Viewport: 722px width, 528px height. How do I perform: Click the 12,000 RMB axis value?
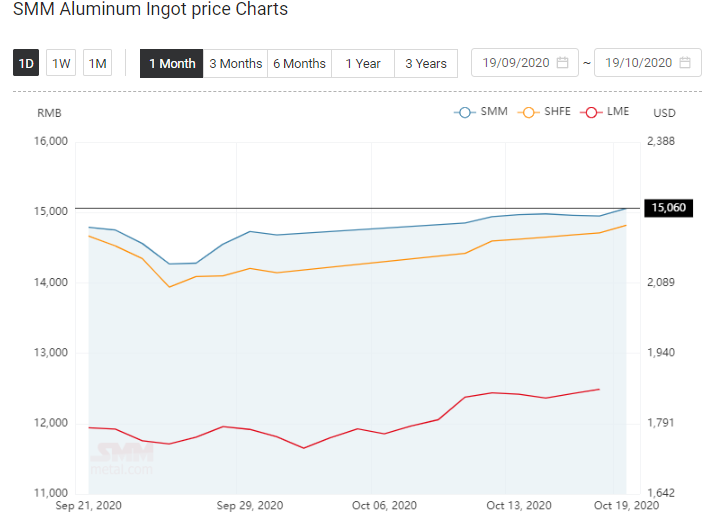tap(51, 423)
